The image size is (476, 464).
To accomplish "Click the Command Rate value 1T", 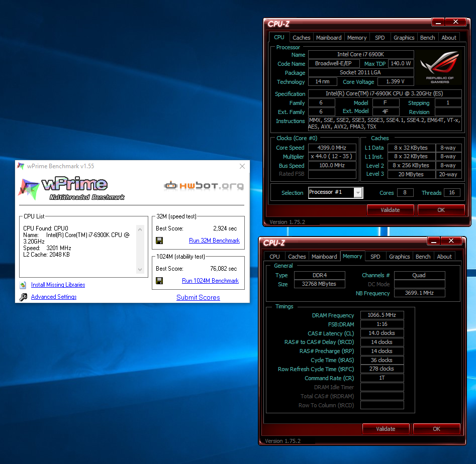I will coord(382,378).
